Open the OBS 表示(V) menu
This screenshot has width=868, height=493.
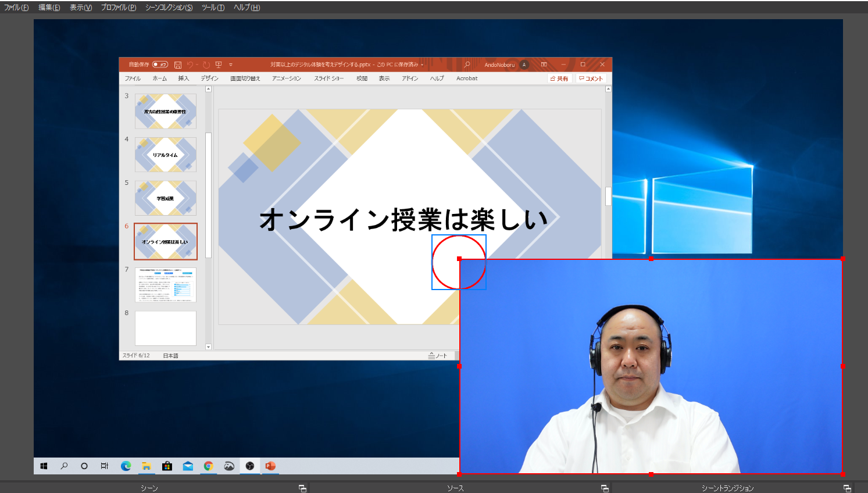click(x=81, y=8)
